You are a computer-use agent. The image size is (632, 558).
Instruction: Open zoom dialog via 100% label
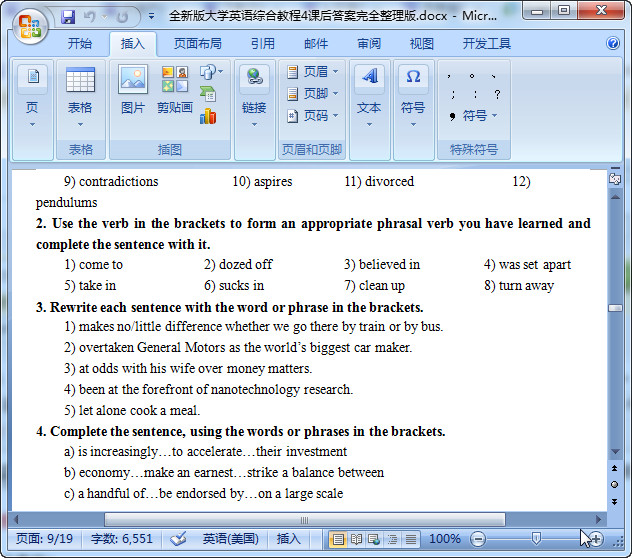click(x=444, y=539)
